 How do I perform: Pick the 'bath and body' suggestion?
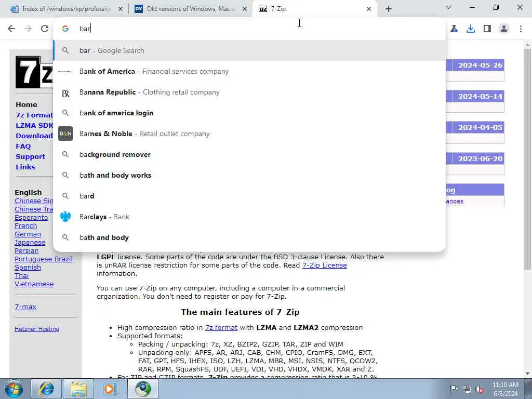[249, 237]
